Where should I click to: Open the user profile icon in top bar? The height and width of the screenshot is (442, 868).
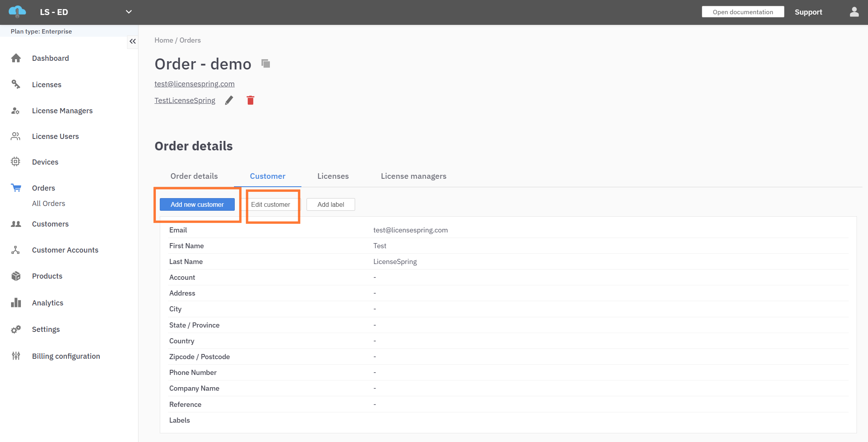(x=854, y=12)
